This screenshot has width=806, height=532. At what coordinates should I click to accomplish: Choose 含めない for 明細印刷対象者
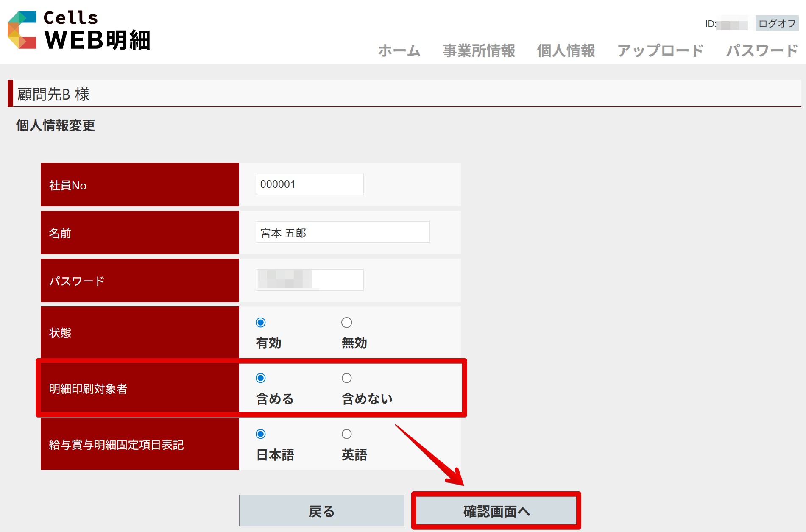(x=346, y=378)
